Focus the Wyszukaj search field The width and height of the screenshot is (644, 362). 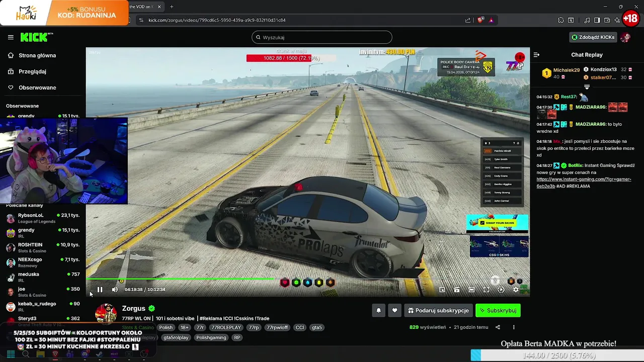click(322, 37)
